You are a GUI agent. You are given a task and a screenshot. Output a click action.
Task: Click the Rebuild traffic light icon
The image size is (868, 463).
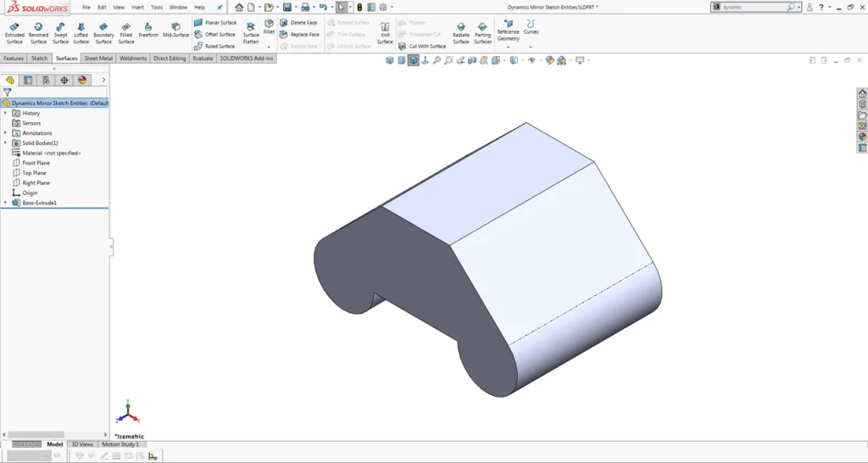pos(359,7)
